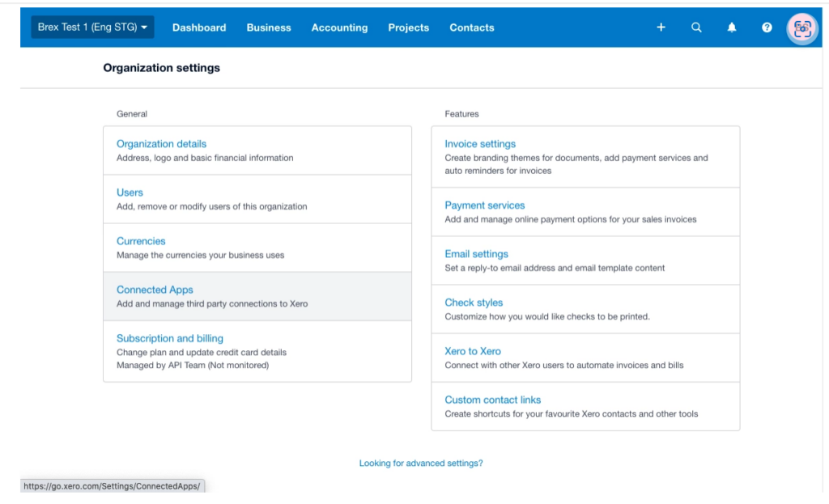Switch to the Dashboard tab
This screenshot has height=504, width=829.
[x=199, y=27]
